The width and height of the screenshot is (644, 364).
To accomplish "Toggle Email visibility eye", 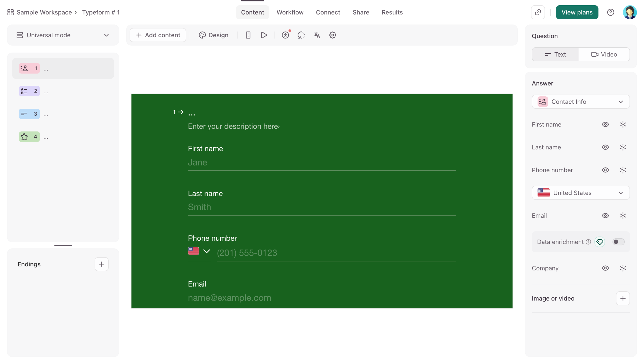I will tap(605, 216).
